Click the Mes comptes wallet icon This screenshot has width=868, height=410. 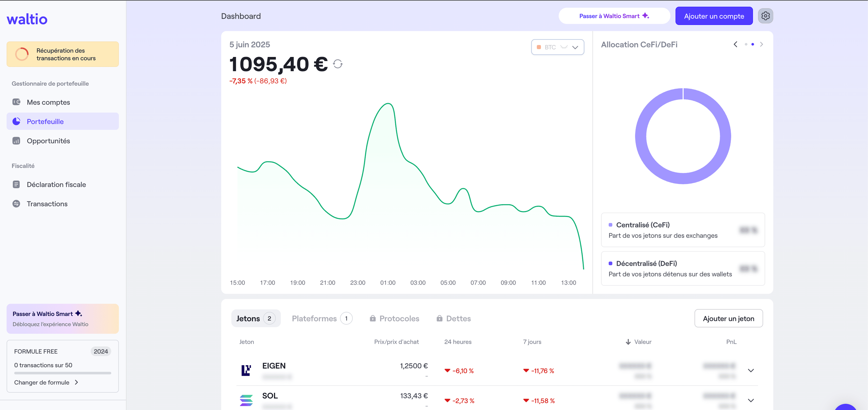tap(16, 102)
